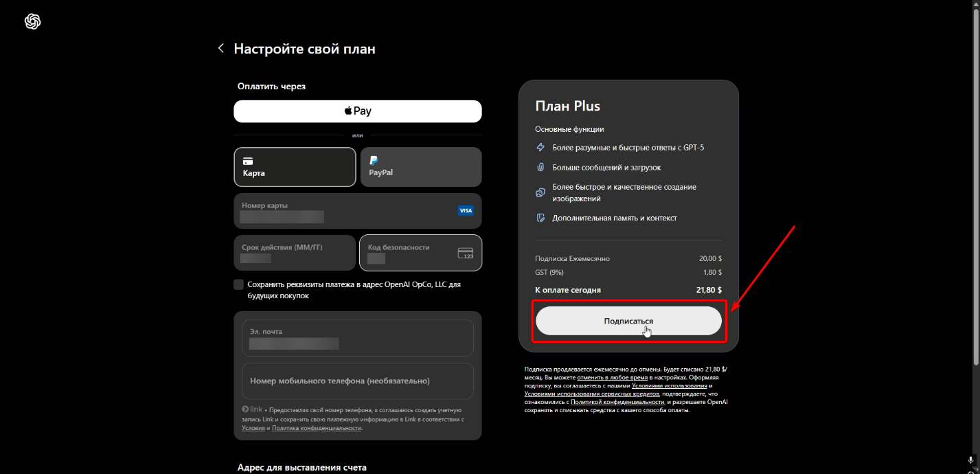
Task: Click the CVC card hint icon
Action: [466, 253]
